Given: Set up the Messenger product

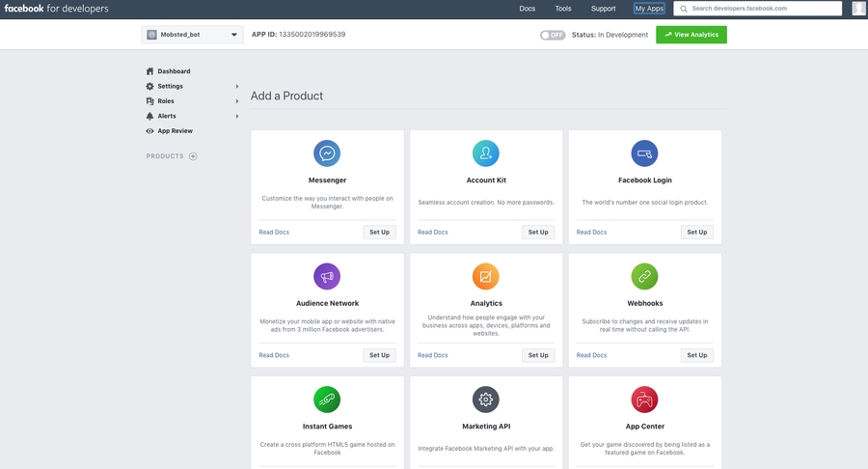Looking at the screenshot, I should [379, 232].
